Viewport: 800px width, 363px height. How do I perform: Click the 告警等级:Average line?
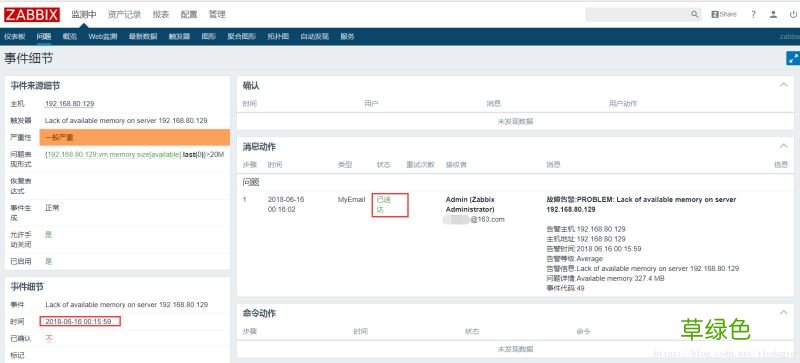click(574, 259)
